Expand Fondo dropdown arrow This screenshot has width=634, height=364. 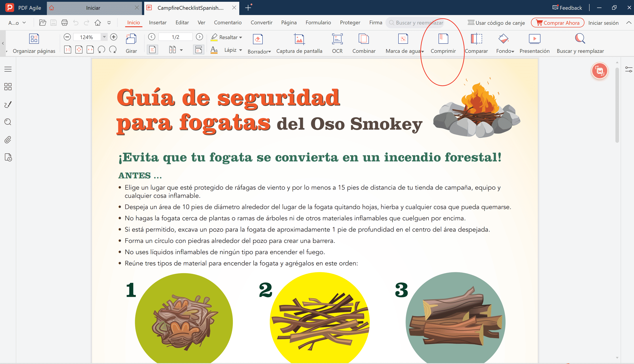pos(513,51)
